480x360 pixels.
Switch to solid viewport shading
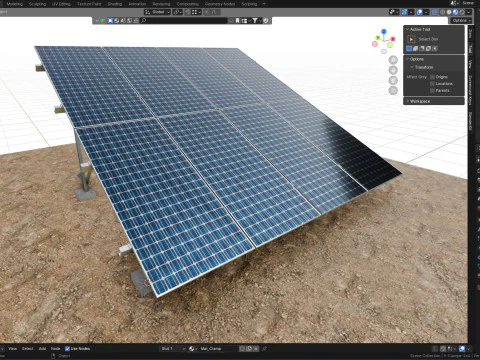click(449, 12)
